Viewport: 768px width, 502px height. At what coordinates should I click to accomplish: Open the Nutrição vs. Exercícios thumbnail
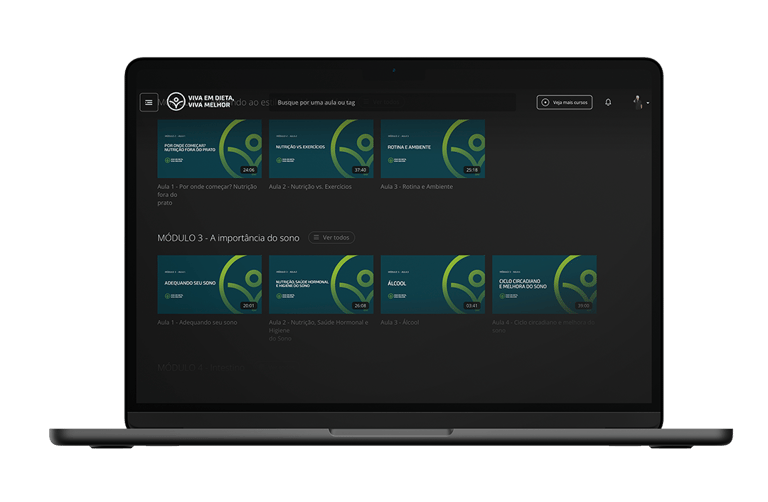click(x=321, y=149)
